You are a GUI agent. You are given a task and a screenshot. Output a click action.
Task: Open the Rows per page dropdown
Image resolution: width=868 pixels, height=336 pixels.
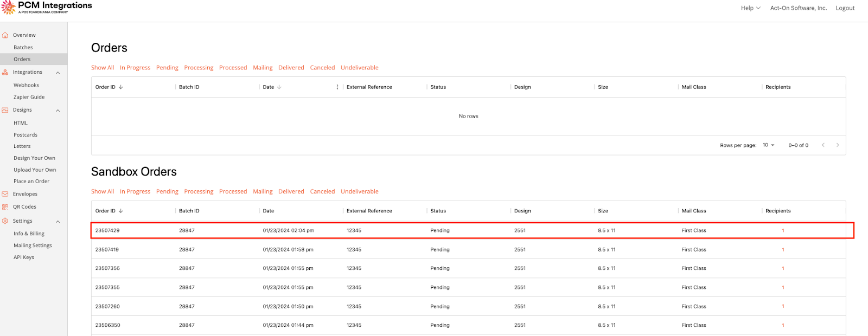tap(768, 145)
